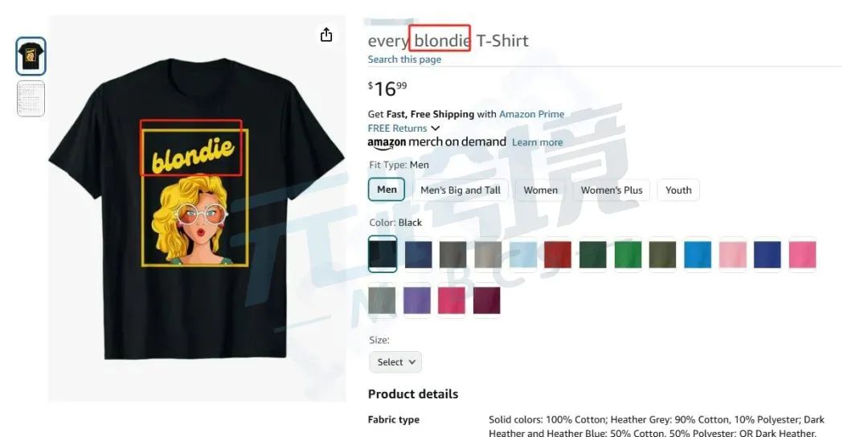This screenshot has height=437, width=868.
Task: Choose the baby blue color swatch
Action: pos(522,255)
